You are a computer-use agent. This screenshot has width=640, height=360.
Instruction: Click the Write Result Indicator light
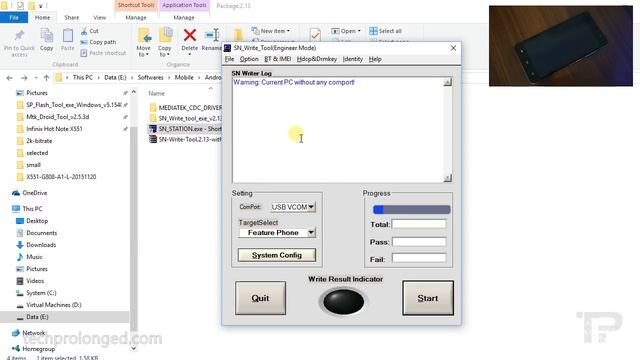pyautogui.click(x=343, y=302)
